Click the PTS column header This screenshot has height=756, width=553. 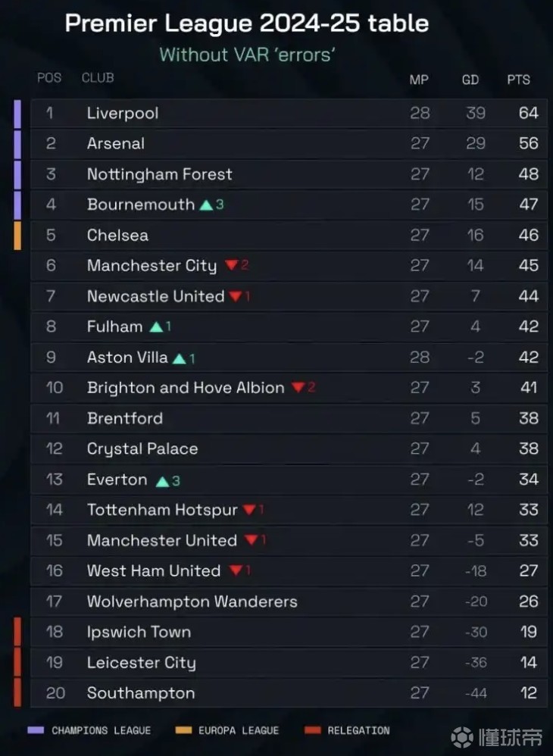coord(519,80)
